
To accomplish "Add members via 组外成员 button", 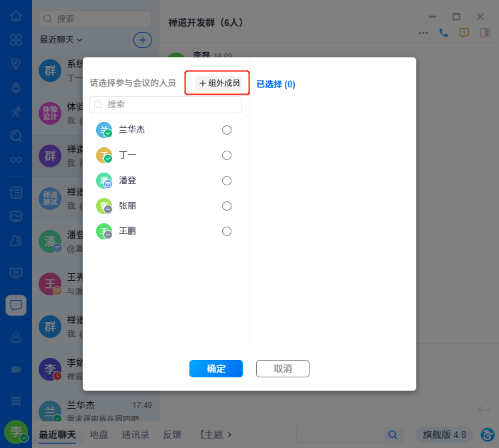I will (x=219, y=83).
